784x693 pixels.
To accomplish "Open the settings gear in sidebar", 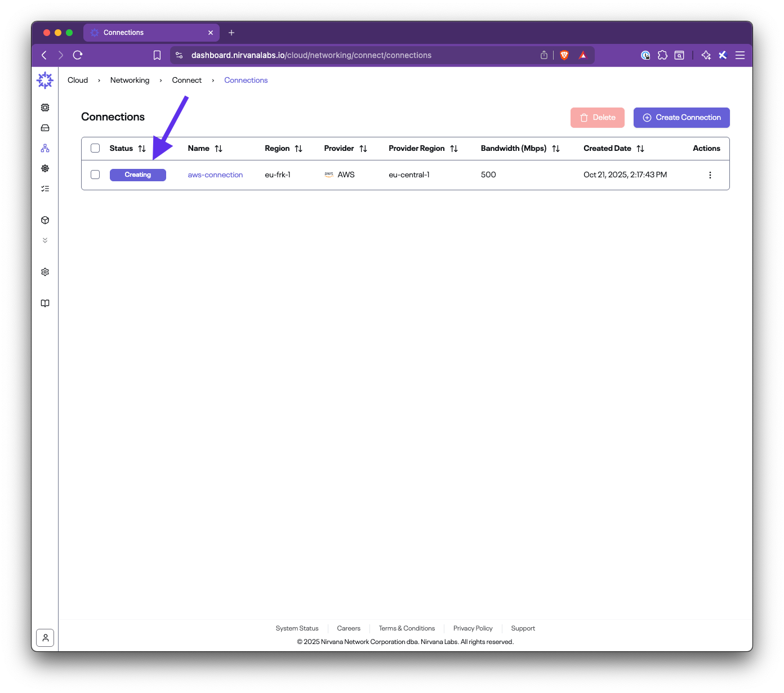I will pyautogui.click(x=45, y=272).
